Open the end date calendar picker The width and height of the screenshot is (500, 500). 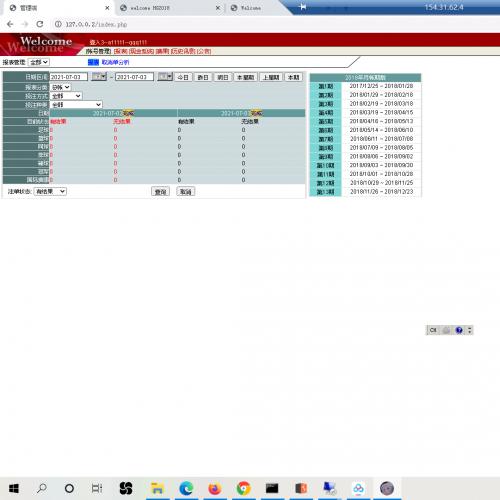click(165, 77)
